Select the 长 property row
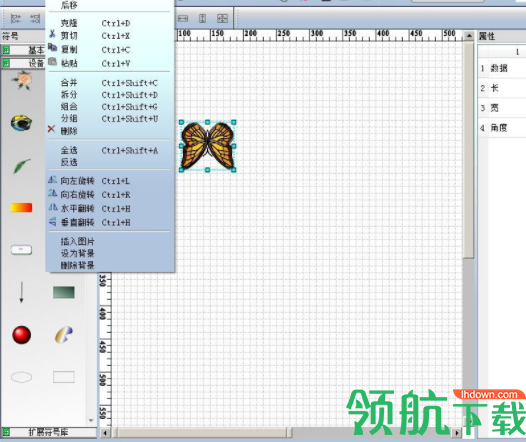Screen dimensions: 526x442 click(x=502, y=88)
